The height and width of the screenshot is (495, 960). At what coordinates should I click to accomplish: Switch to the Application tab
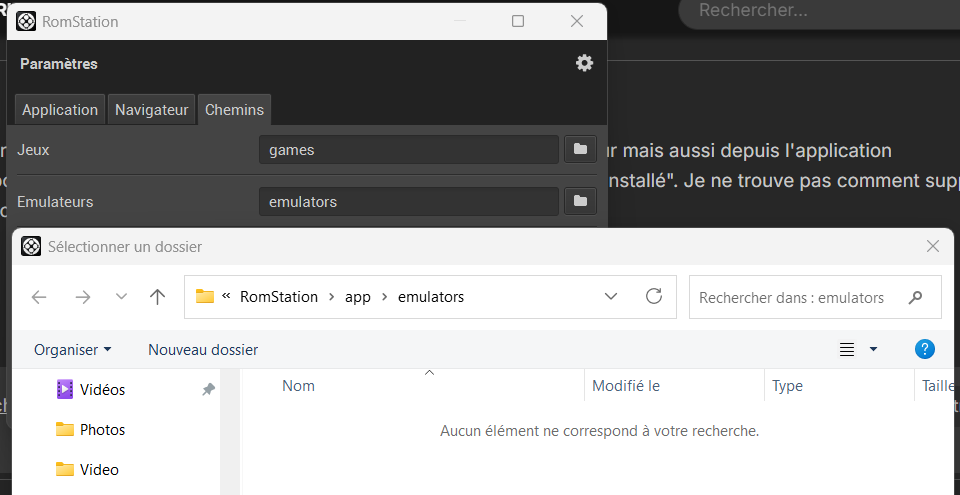[x=60, y=110]
